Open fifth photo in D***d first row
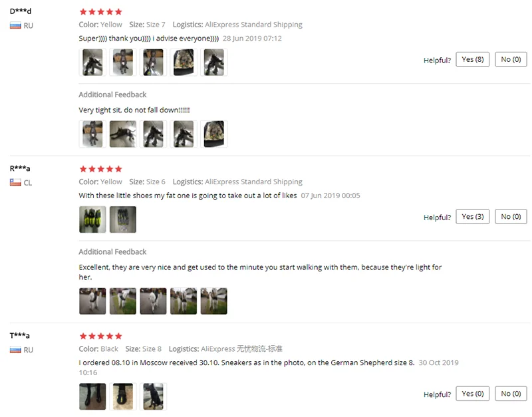 (213, 63)
